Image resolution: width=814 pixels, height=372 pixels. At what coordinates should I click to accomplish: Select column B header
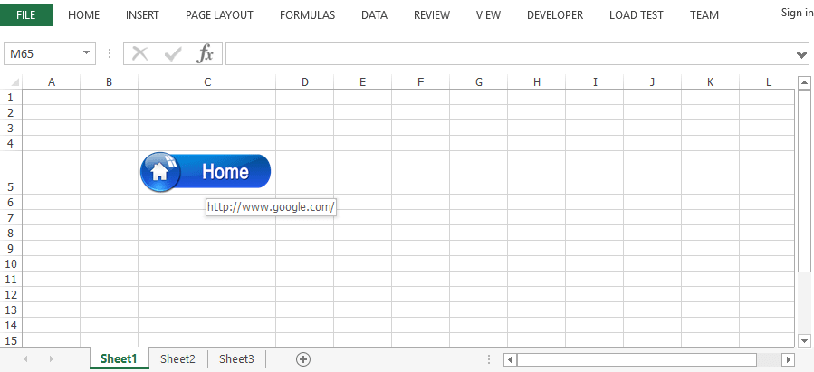click(x=109, y=82)
